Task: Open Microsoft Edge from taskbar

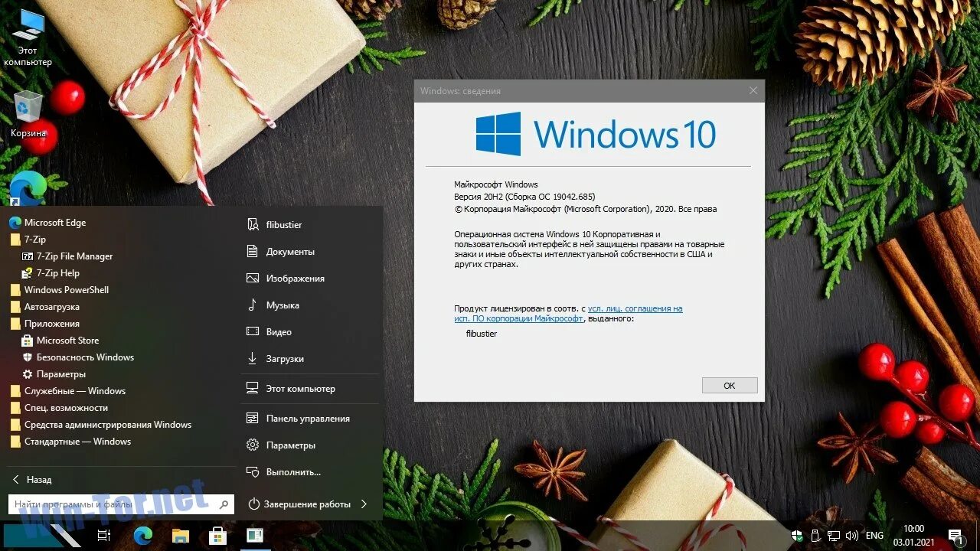Action: click(142, 536)
